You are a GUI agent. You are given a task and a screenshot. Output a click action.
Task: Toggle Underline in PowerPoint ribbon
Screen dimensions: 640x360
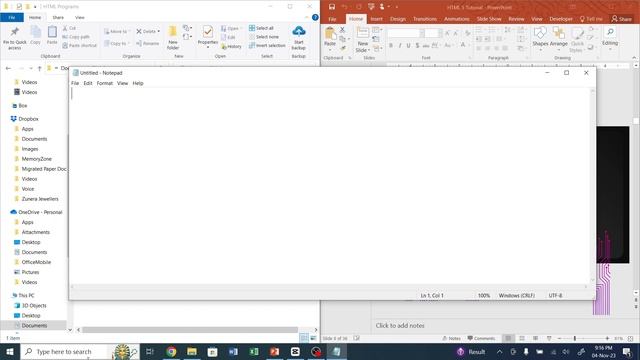[408, 46]
